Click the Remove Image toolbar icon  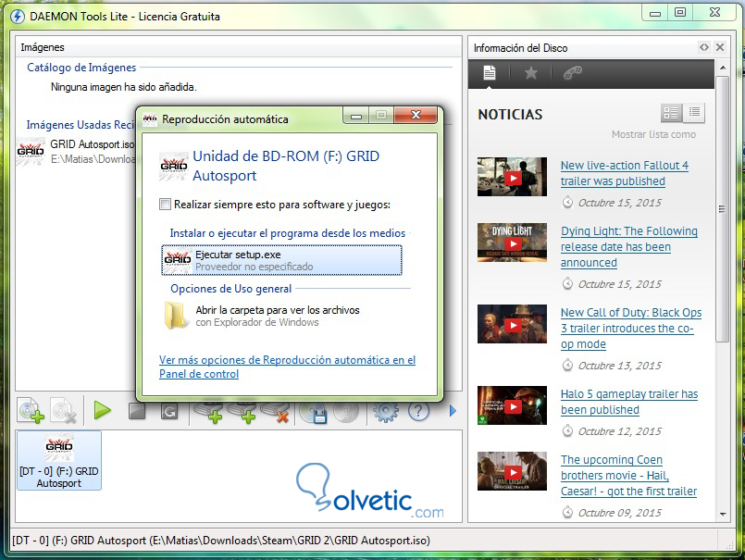click(64, 411)
